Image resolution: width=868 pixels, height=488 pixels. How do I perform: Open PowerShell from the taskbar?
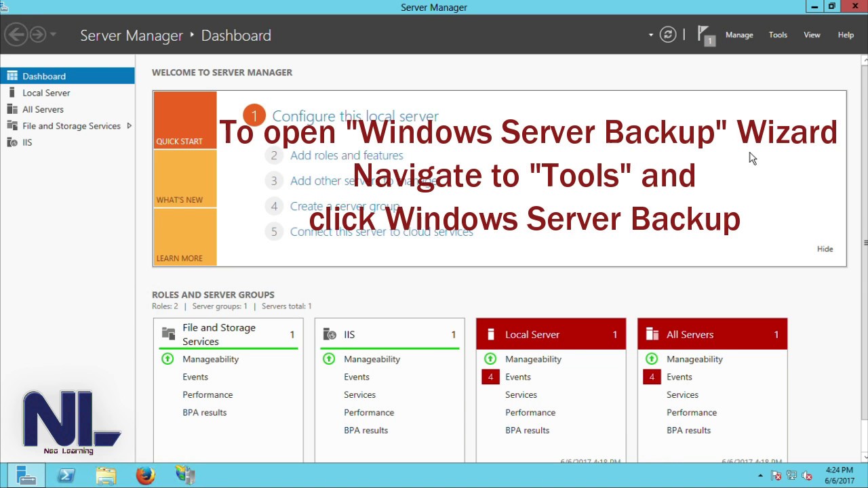pos(66,475)
